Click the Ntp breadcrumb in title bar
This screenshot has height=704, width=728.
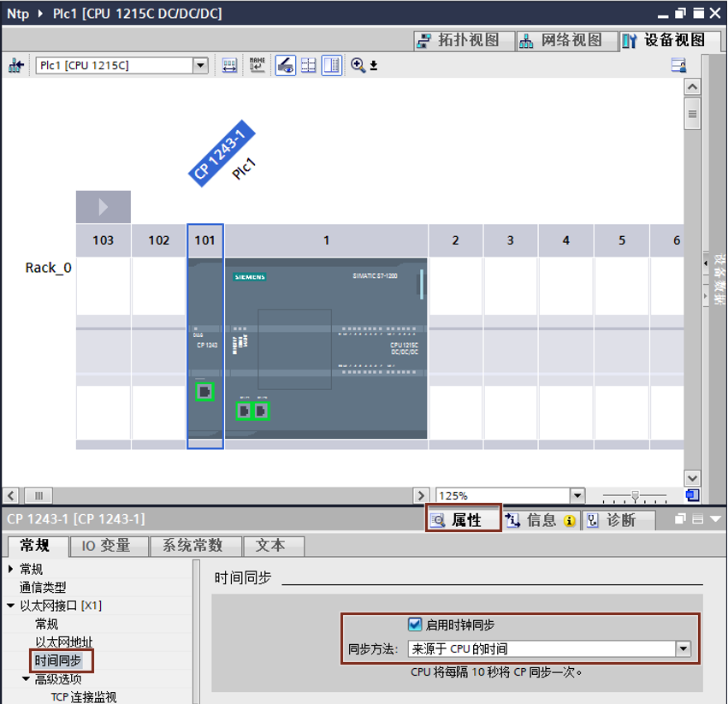pos(18,14)
